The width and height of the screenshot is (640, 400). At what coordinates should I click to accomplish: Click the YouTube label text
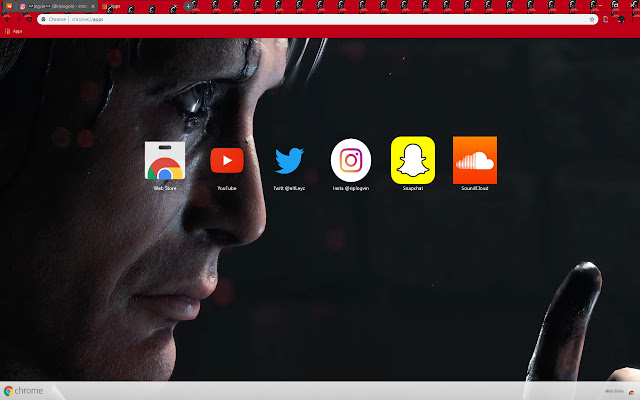pos(227,188)
